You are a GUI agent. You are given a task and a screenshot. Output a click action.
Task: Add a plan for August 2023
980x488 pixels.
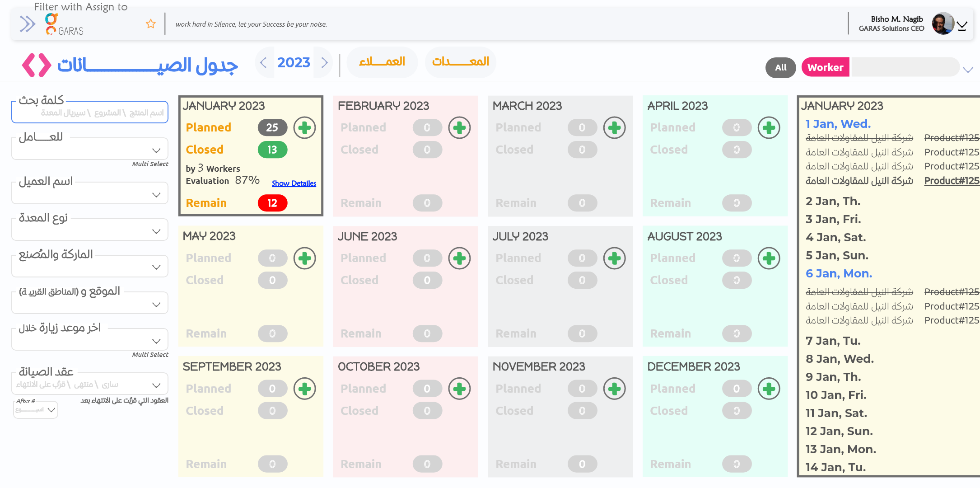tap(769, 258)
